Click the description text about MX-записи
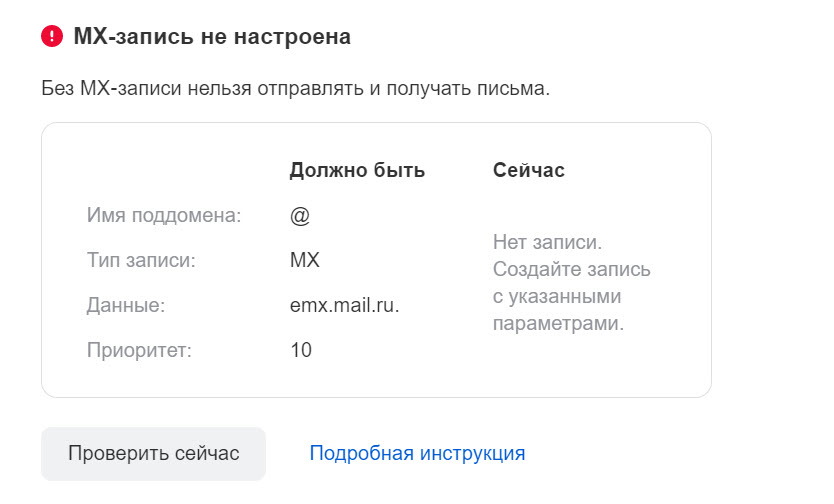This screenshot has width=834, height=504. 296,88
